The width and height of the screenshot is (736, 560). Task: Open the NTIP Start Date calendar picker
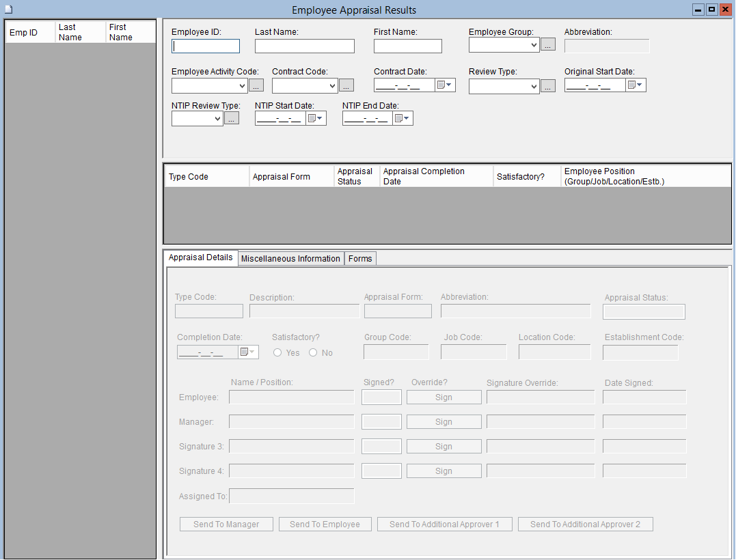[x=316, y=118]
